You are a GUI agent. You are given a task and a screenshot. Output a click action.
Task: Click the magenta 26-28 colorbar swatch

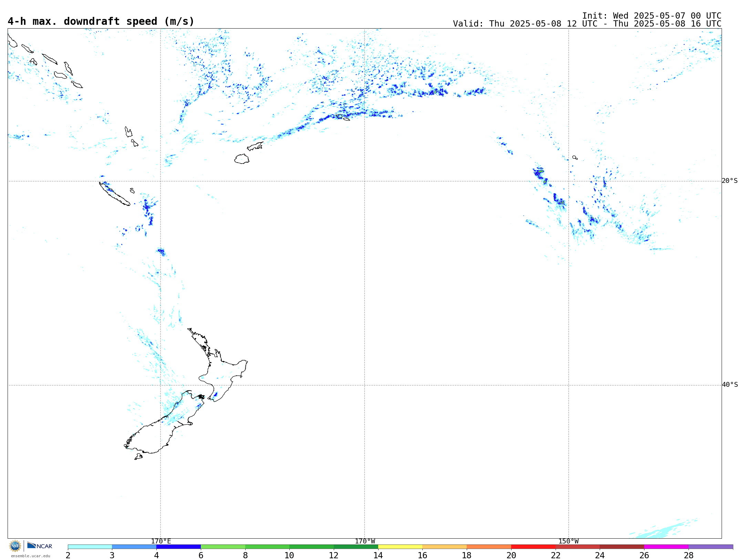666,547
